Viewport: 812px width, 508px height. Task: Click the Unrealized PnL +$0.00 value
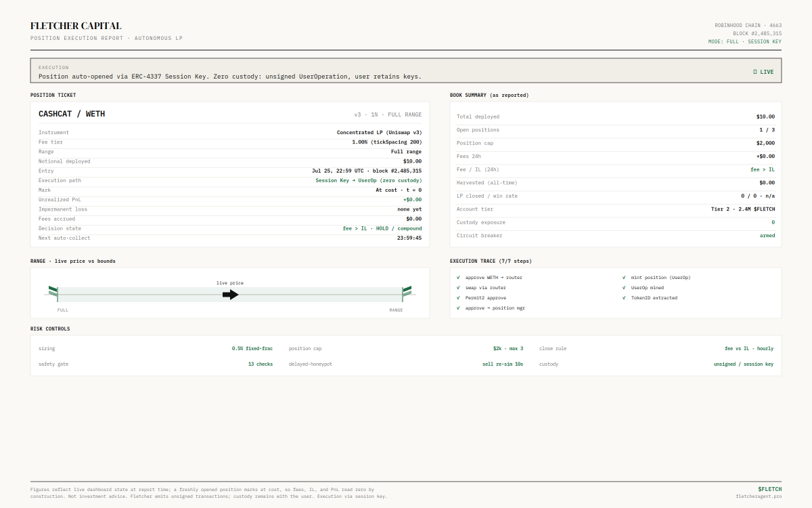412,200
